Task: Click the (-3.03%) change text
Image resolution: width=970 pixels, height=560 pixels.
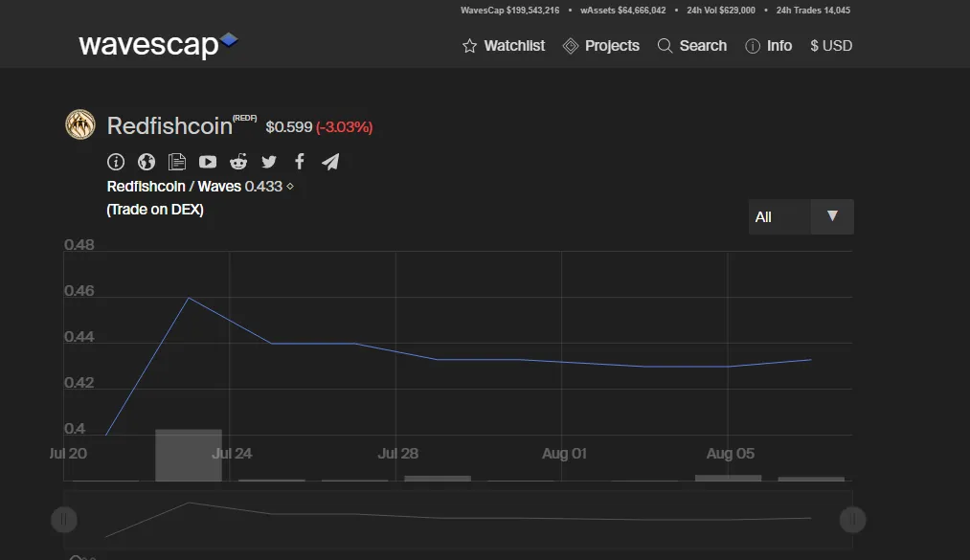Action: 345,126
